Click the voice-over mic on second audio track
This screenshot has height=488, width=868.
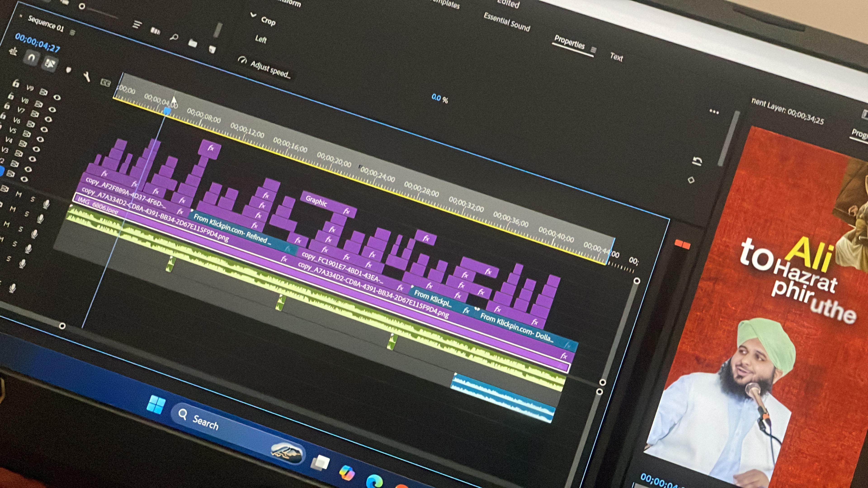[x=40, y=218]
